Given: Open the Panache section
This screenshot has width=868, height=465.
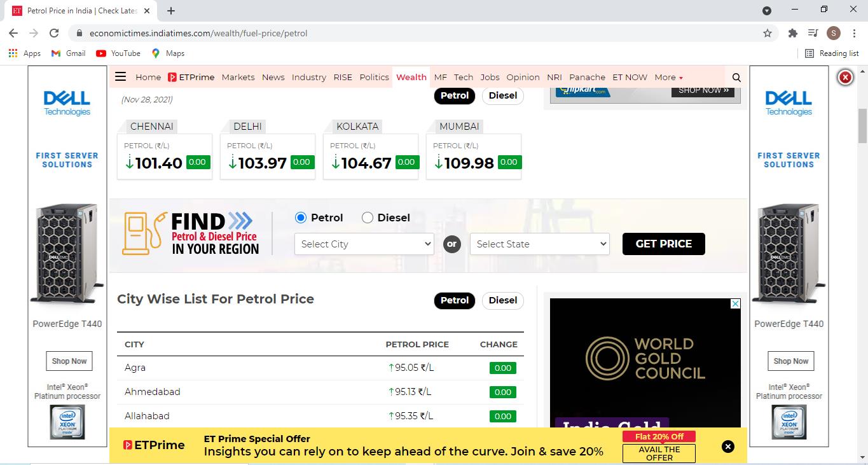Looking at the screenshot, I should coord(587,77).
